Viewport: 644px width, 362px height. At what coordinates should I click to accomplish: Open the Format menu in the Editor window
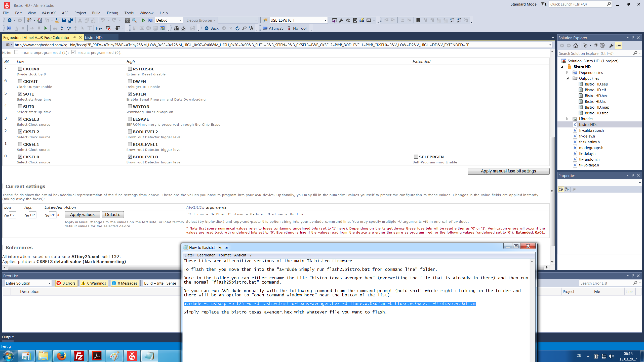tap(224, 255)
